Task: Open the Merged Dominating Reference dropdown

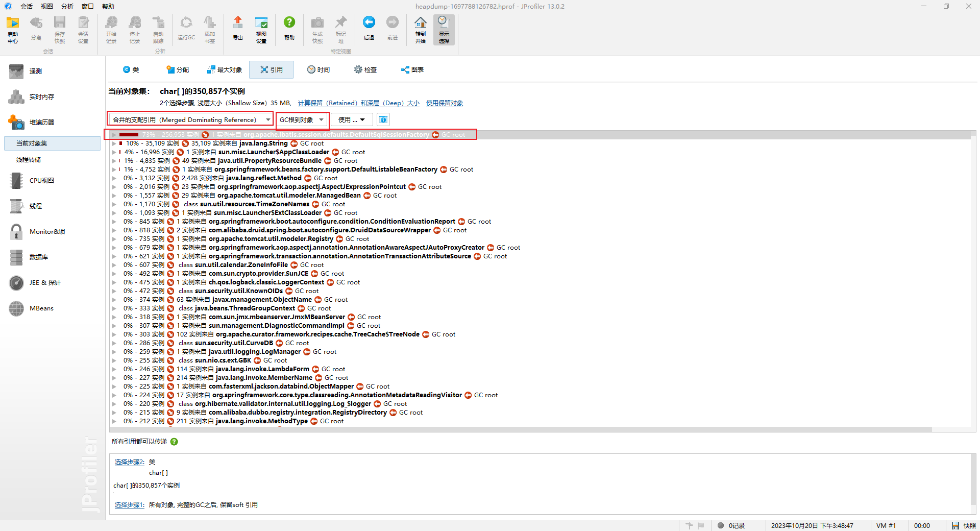Action: (190, 119)
